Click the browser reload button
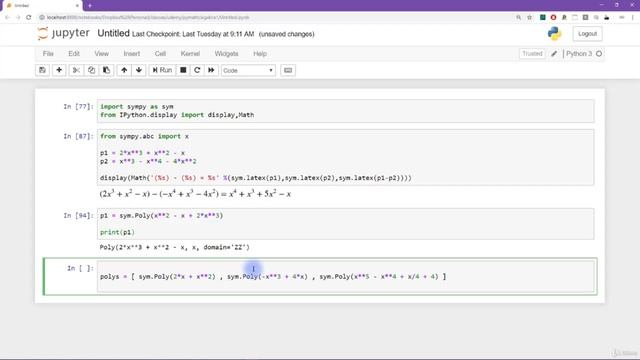The height and width of the screenshot is (360, 640). pos(29,17)
